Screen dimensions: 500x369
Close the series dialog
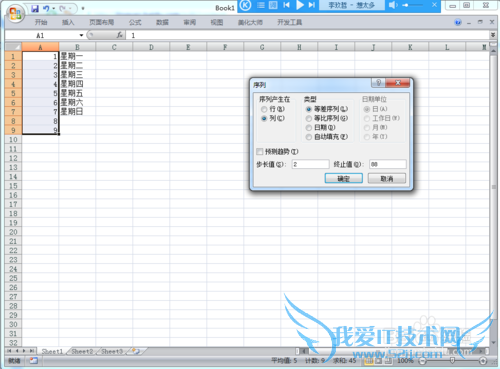[x=398, y=83]
